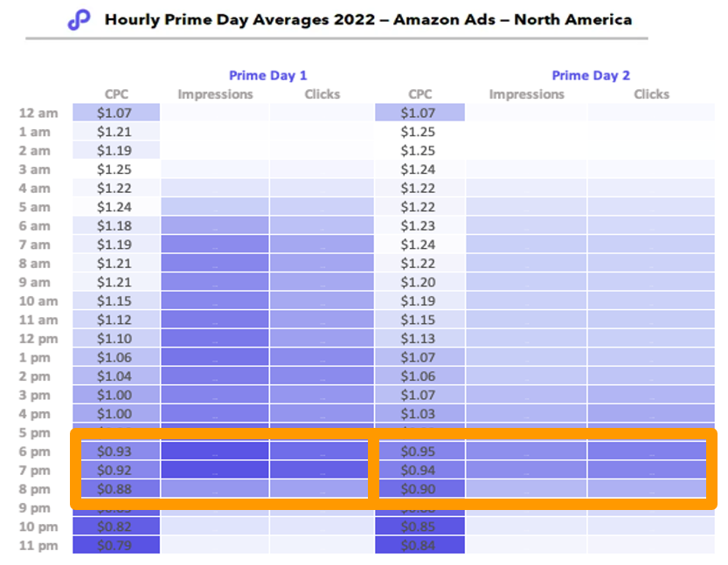This screenshot has height=565, width=728.
Task: Click the $0.90 CPC cell at 8 pm
Action: 419,489
